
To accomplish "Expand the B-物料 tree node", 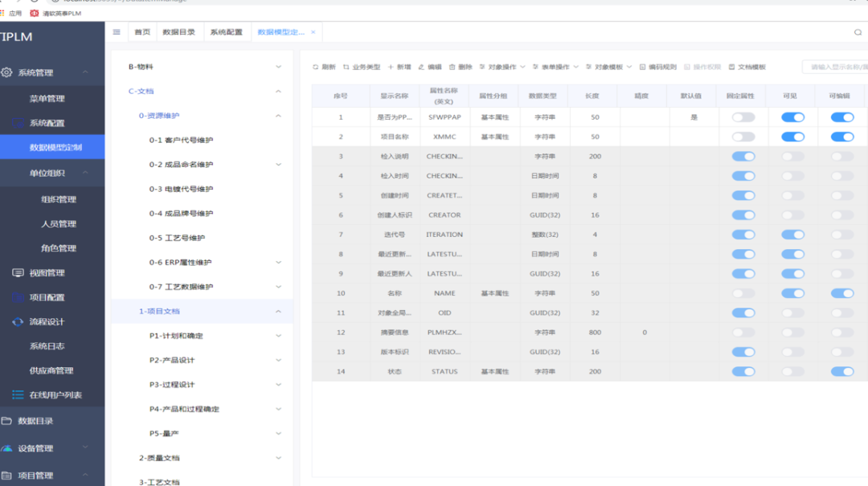I will (x=278, y=67).
